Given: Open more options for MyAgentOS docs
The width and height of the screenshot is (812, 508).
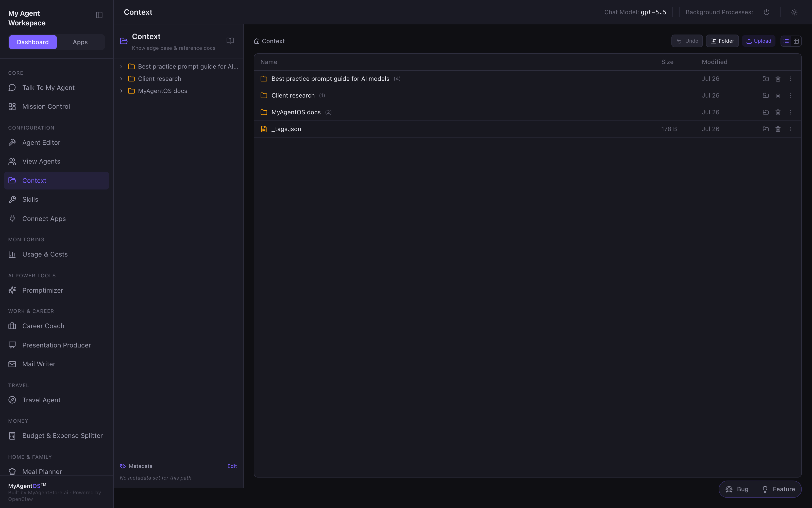Looking at the screenshot, I should (790, 112).
